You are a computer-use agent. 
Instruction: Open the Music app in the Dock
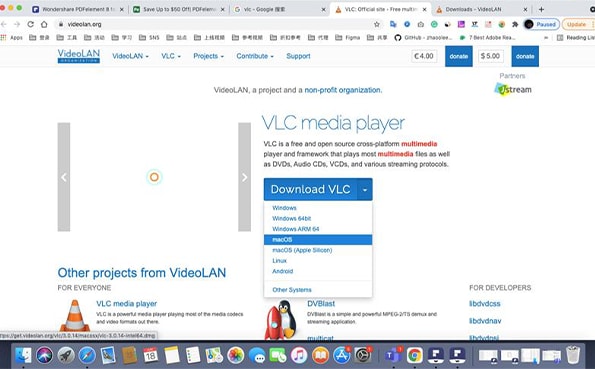coord(299,356)
